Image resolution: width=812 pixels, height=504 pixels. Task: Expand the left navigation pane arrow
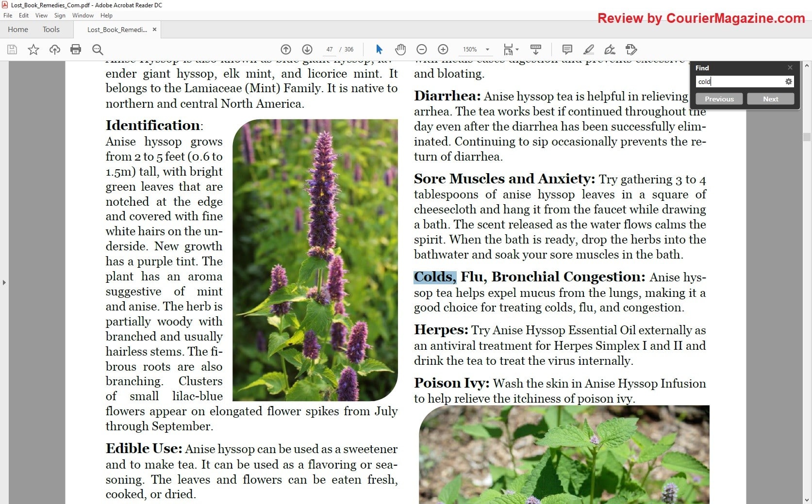pyautogui.click(x=4, y=282)
